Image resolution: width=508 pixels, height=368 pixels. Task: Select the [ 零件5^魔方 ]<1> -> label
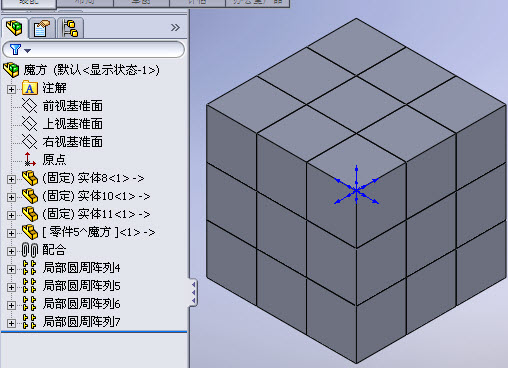tap(99, 232)
